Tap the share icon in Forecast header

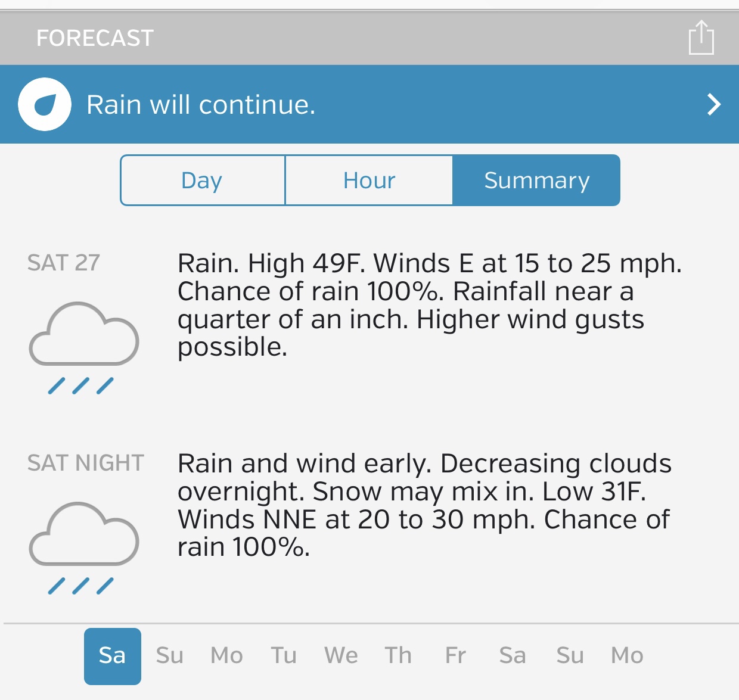pyautogui.click(x=701, y=38)
